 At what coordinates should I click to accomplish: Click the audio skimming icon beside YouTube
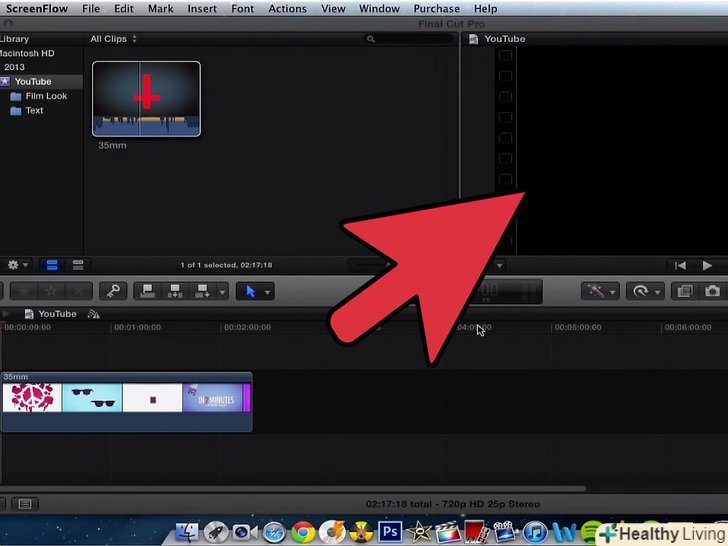[x=93, y=314]
